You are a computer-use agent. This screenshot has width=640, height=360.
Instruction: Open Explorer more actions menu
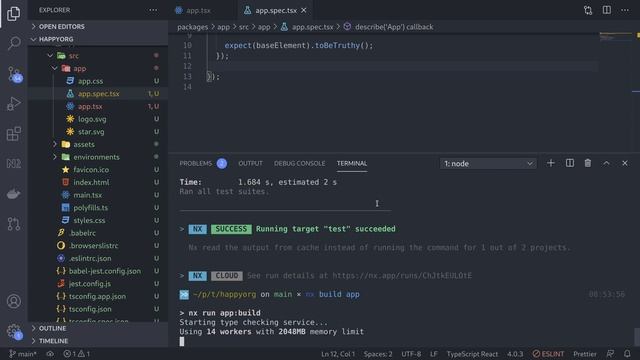tap(153, 10)
